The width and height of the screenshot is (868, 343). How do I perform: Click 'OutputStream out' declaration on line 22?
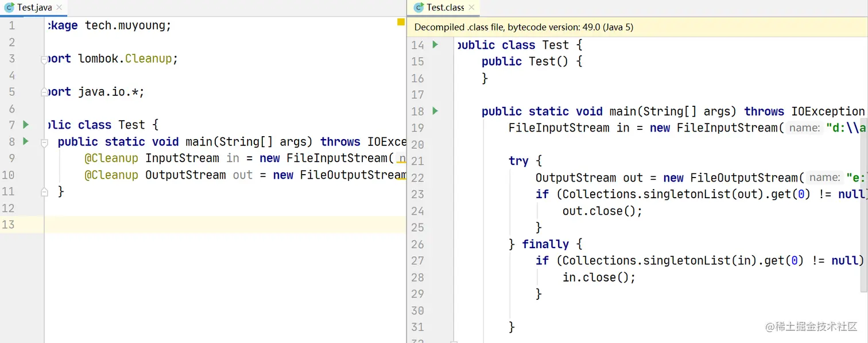(589, 178)
